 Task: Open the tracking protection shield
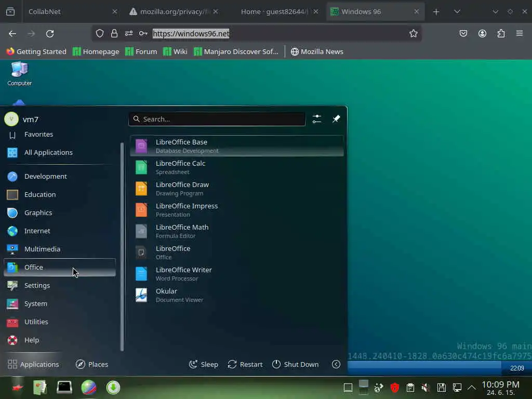coord(99,34)
